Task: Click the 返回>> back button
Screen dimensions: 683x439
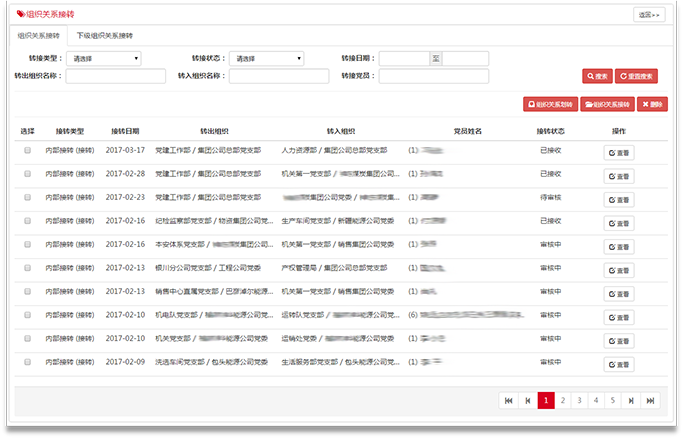Action: [649, 15]
